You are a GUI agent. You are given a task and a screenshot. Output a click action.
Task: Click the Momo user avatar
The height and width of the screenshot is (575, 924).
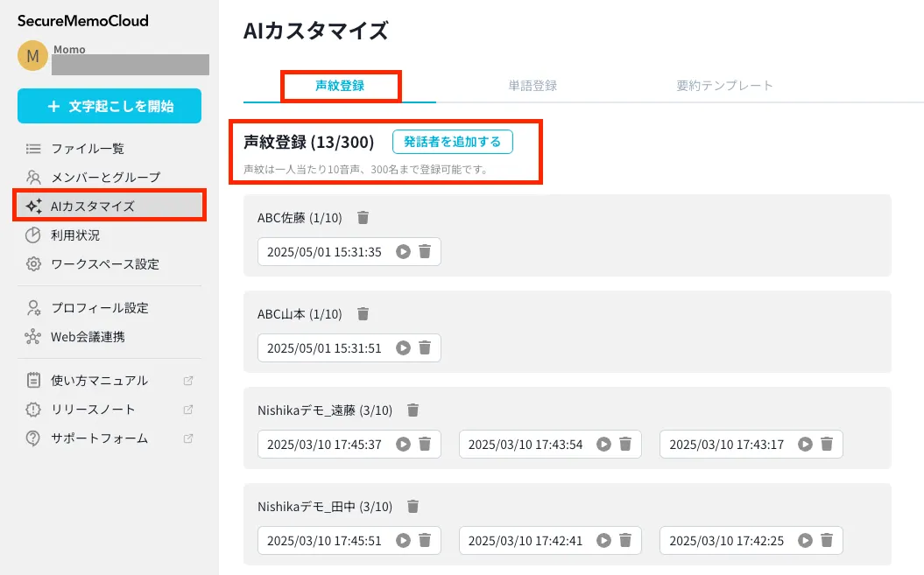coord(32,56)
